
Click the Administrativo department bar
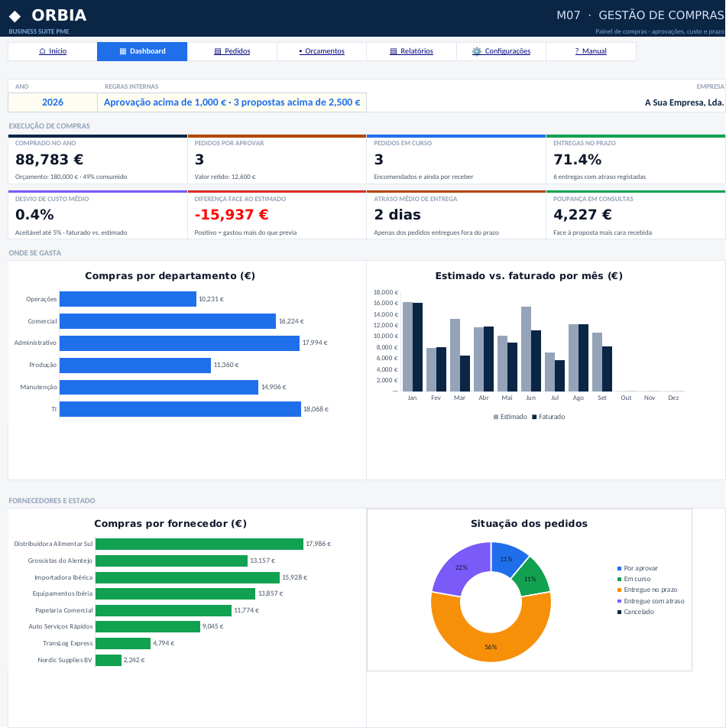180,343
